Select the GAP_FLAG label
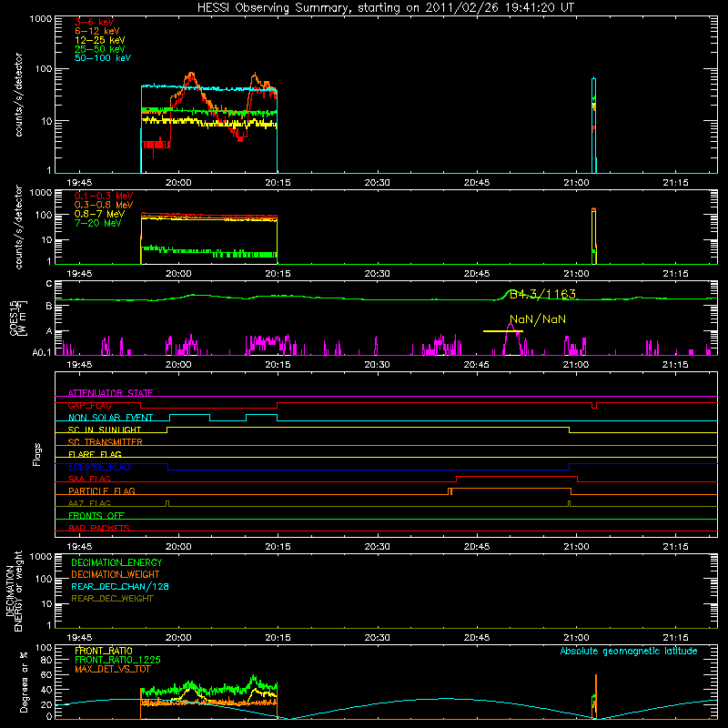 click(89, 406)
